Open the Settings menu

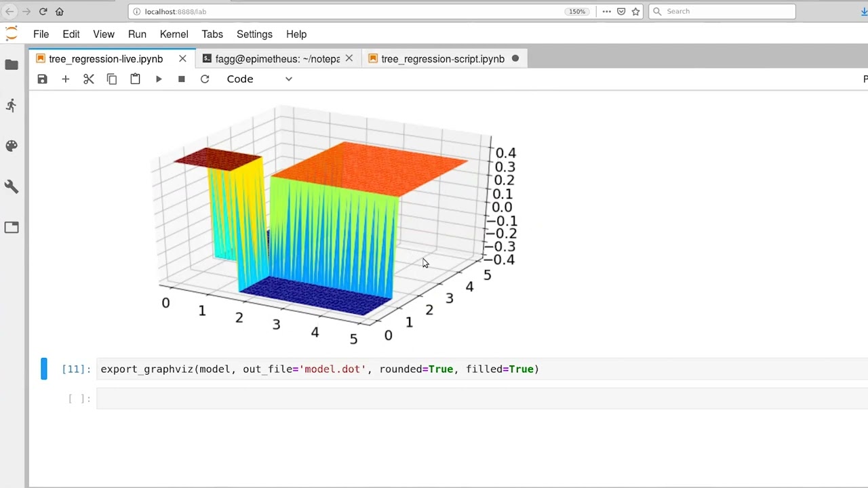pos(254,34)
